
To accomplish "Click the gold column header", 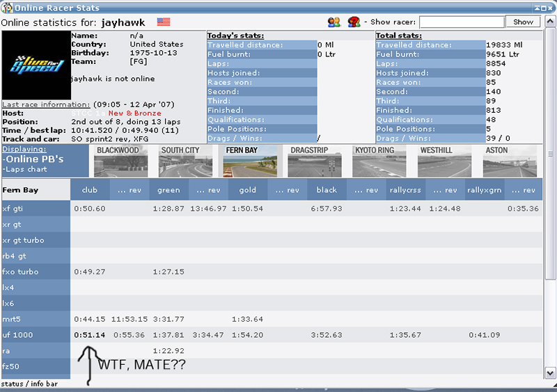I will 248,190.
